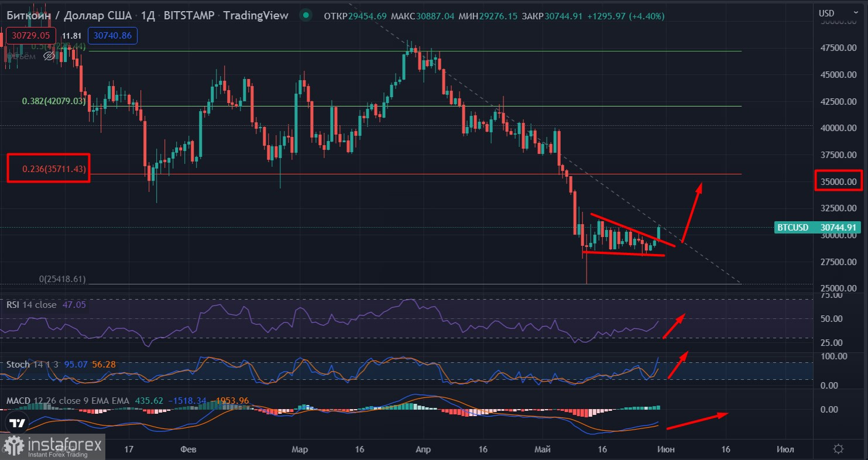Click the MACD histogram value 435.62
This screenshot has width=868, height=460.
click(x=150, y=401)
